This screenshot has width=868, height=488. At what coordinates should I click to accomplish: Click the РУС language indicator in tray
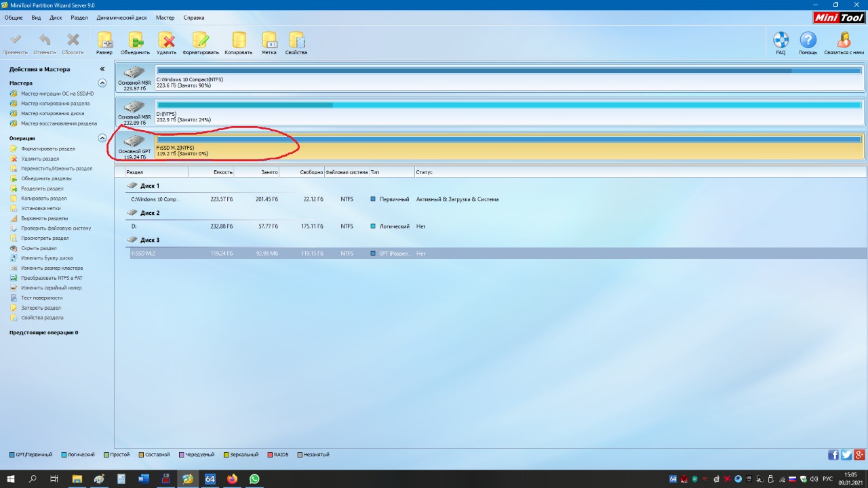pyautogui.click(x=827, y=479)
